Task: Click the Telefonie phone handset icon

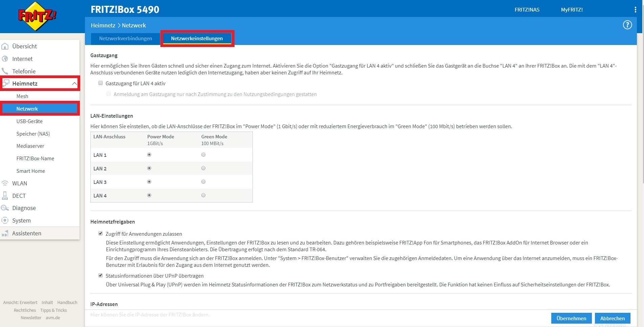Action: click(x=5, y=71)
